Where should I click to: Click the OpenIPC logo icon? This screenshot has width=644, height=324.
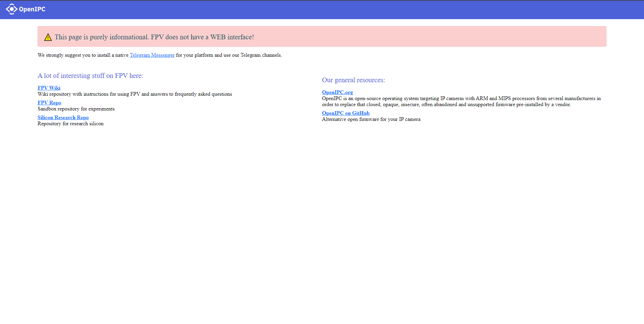click(x=11, y=9)
